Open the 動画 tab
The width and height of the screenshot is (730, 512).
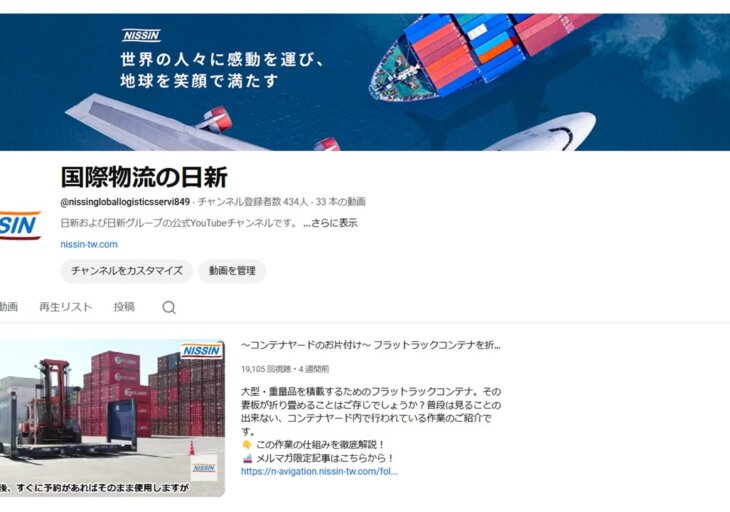(8, 307)
